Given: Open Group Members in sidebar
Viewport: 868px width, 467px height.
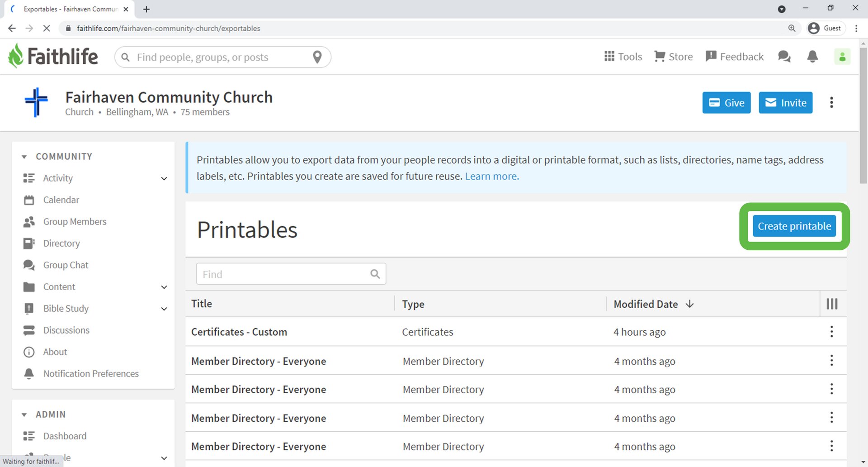Looking at the screenshot, I should click(x=75, y=221).
